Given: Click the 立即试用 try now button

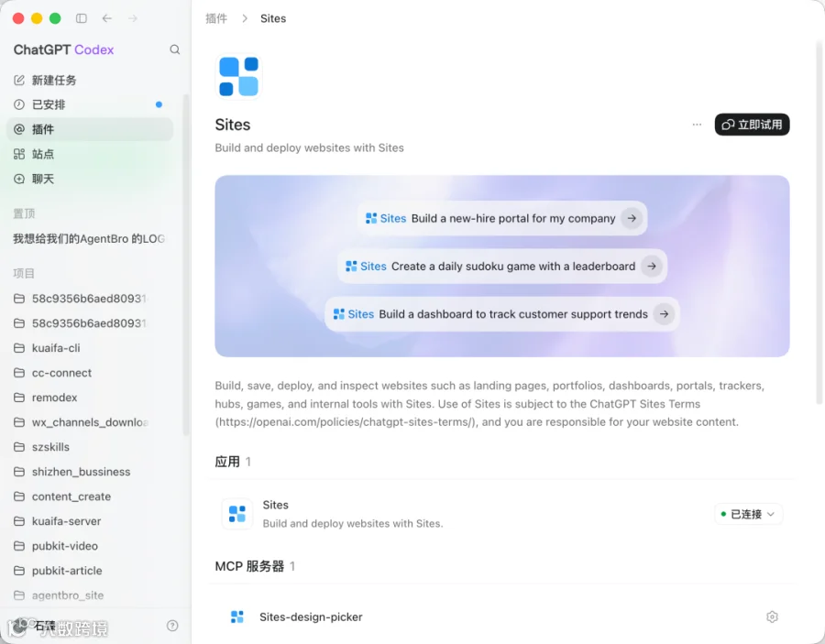Looking at the screenshot, I should coord(752,125).
